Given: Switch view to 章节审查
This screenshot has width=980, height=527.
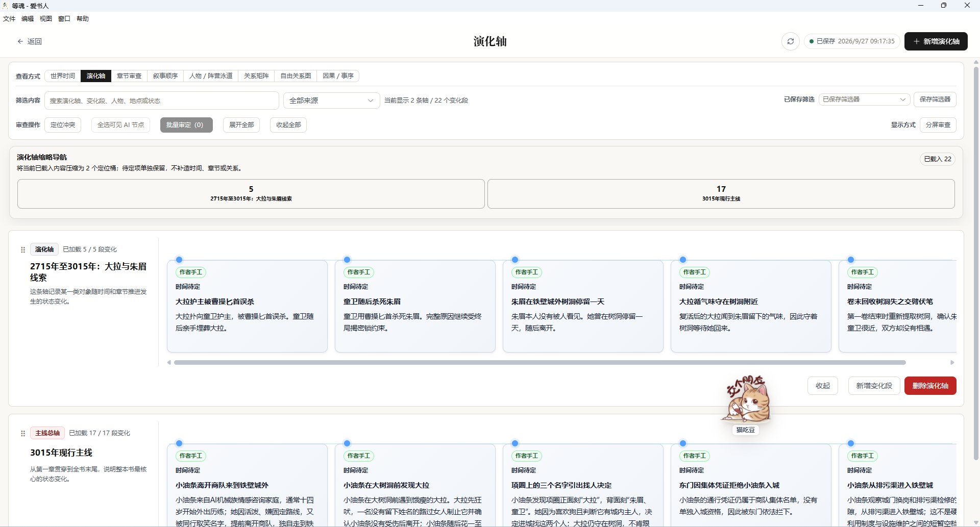Looking at the screenshot, I should [x=129, y=76].
